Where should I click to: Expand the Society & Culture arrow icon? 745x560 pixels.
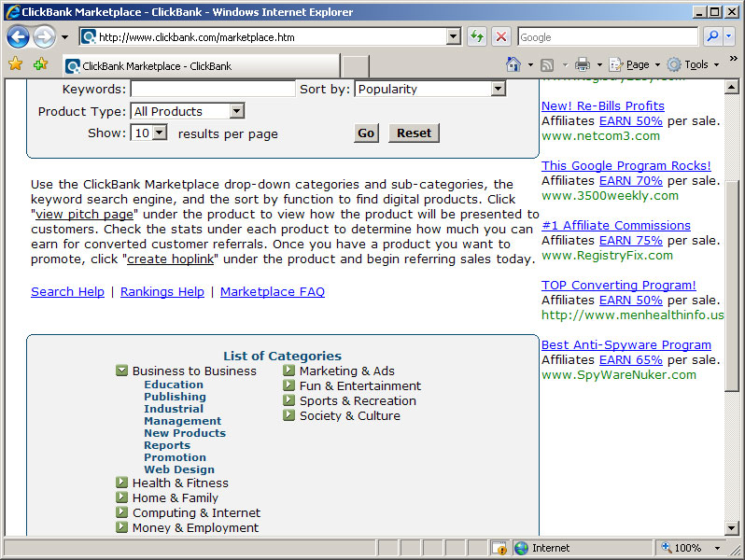point(288,415)
